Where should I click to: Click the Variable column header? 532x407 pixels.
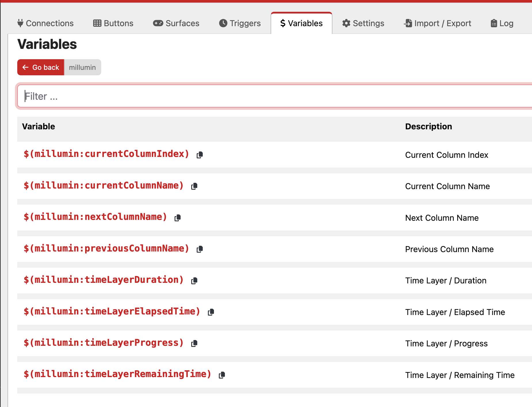39,126
